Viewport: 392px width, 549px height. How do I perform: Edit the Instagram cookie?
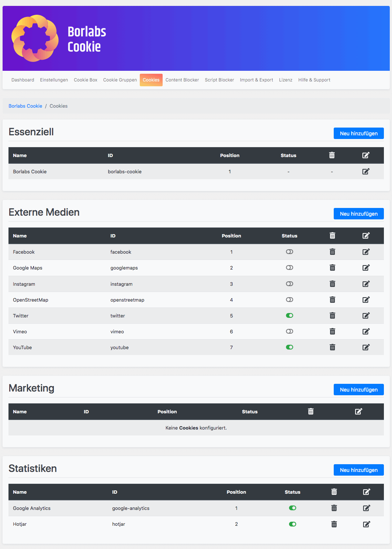[x=366, y=284]
